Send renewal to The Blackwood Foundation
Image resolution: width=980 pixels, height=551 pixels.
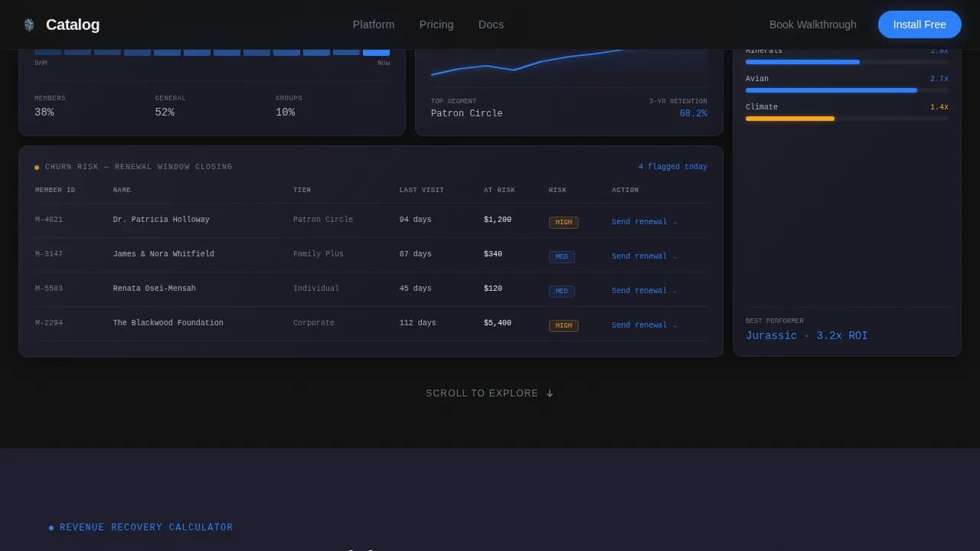pyautogui.click(x=644, y=325)
